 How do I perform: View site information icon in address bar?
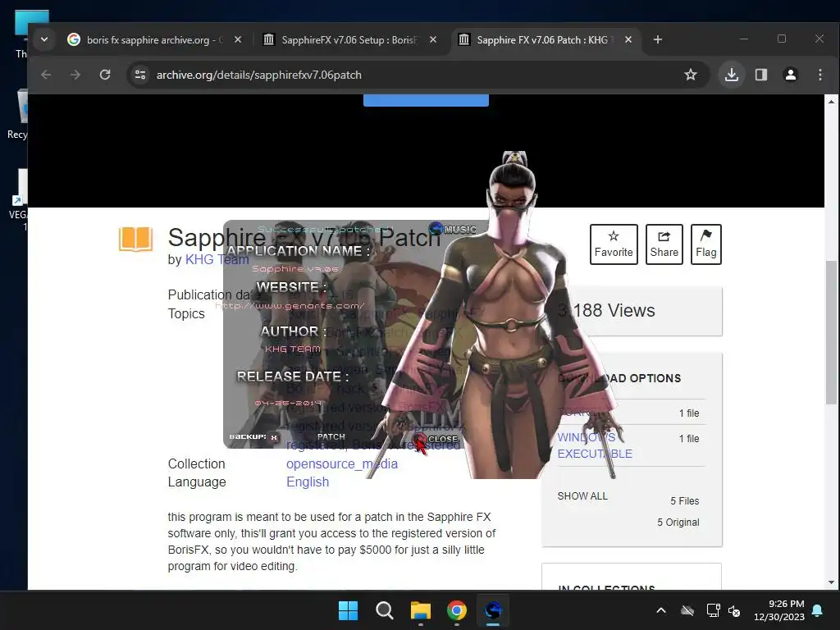coord(140,75)
